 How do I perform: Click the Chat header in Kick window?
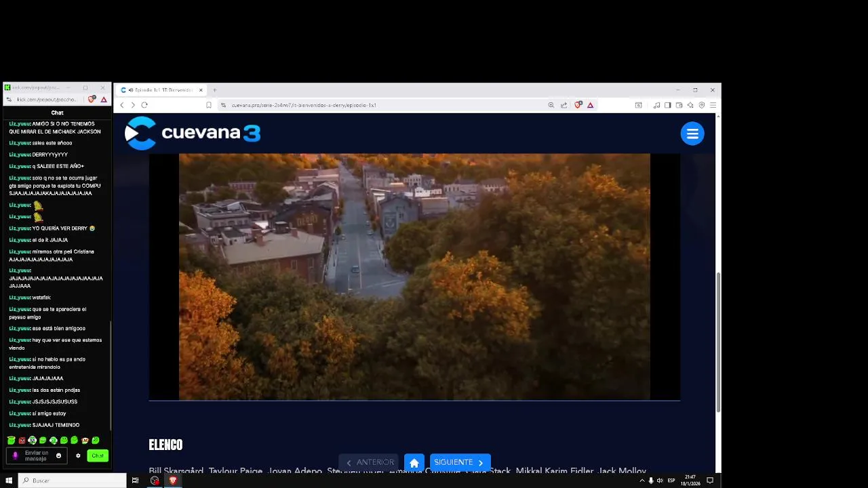[x=57, y=113]
